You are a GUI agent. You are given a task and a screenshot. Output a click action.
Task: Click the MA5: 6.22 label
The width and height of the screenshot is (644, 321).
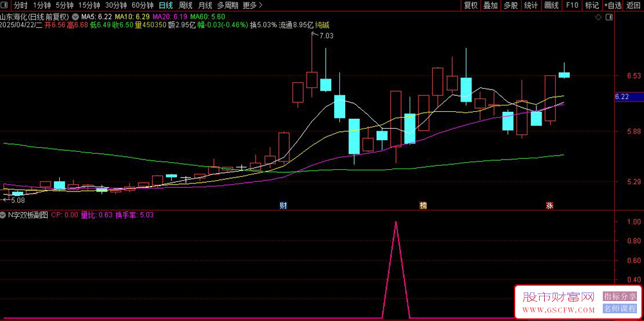coord(97,17)
